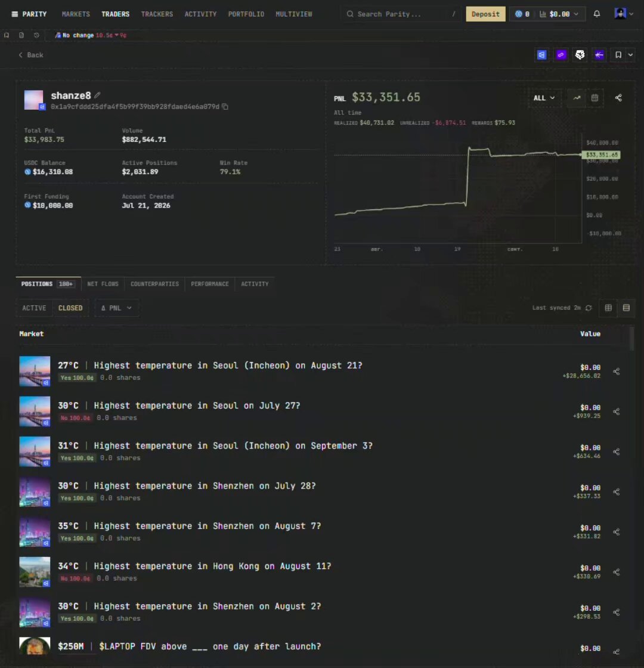Screen dimensions: 644x668
Task: Click the bookmark icon in the sub-toolbar
Action: [x=7, y=35]
